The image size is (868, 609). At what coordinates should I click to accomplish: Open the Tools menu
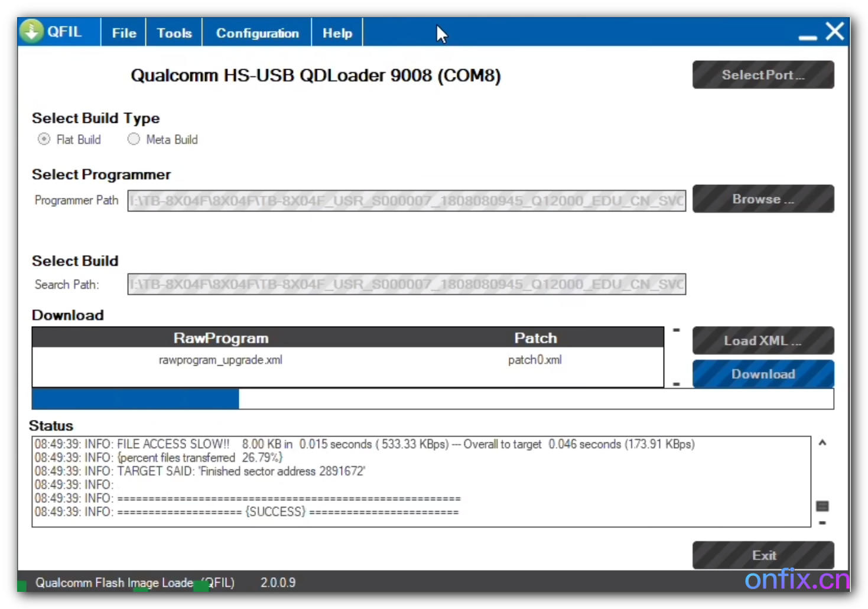[x=173, y=32]
